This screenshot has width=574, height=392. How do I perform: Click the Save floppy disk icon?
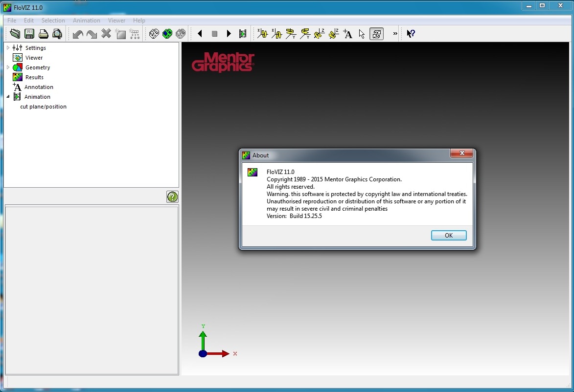pos(29,34)
